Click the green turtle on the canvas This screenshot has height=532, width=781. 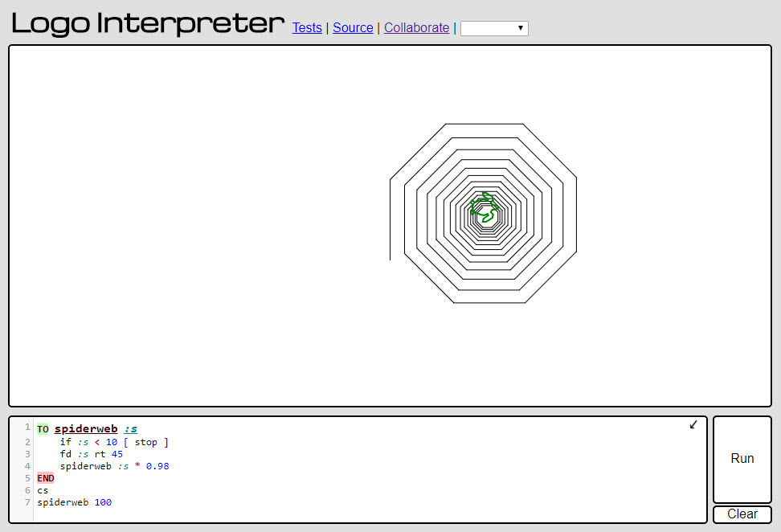pyautogui.click(x=485, y=207)
